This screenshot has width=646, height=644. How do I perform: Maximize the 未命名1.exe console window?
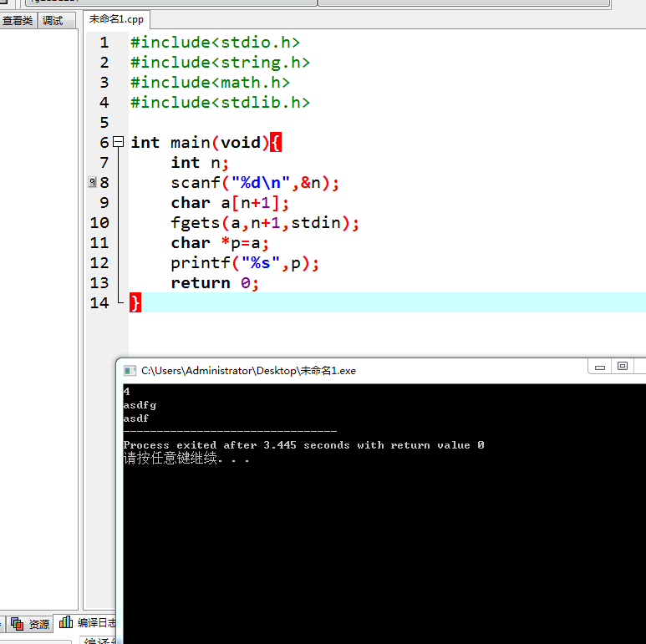click(x=623, y=366)
